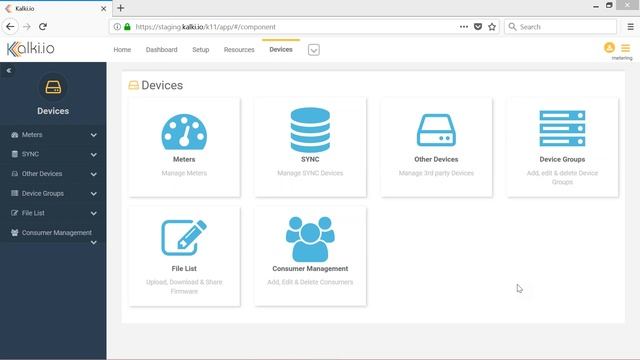Screen dimensions: 640x360
Task: Click the File List sidebar label
Action: [33, 213]
